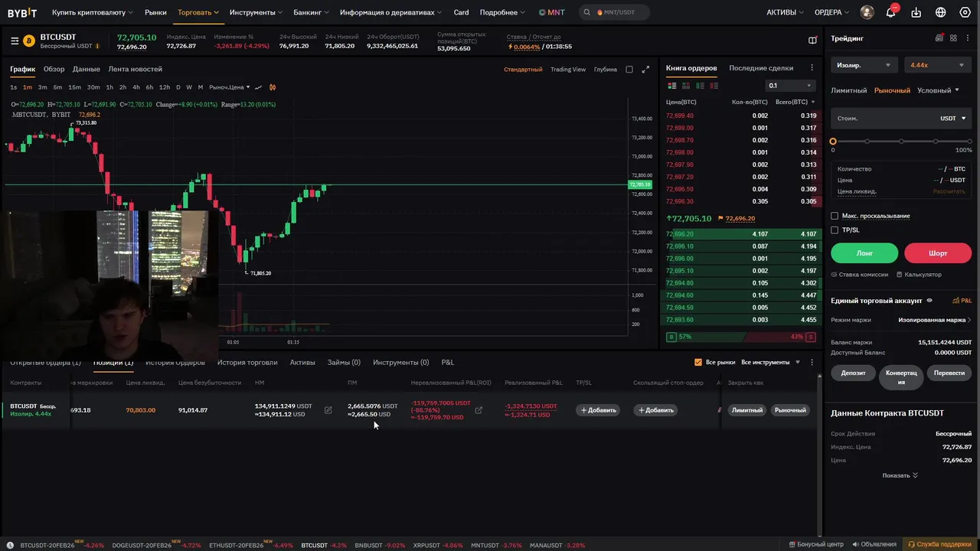Screen dimensions: 980x551
Task: Open the USDT unit dropdown in Стоим. field
Action: (x=952, y=118)
